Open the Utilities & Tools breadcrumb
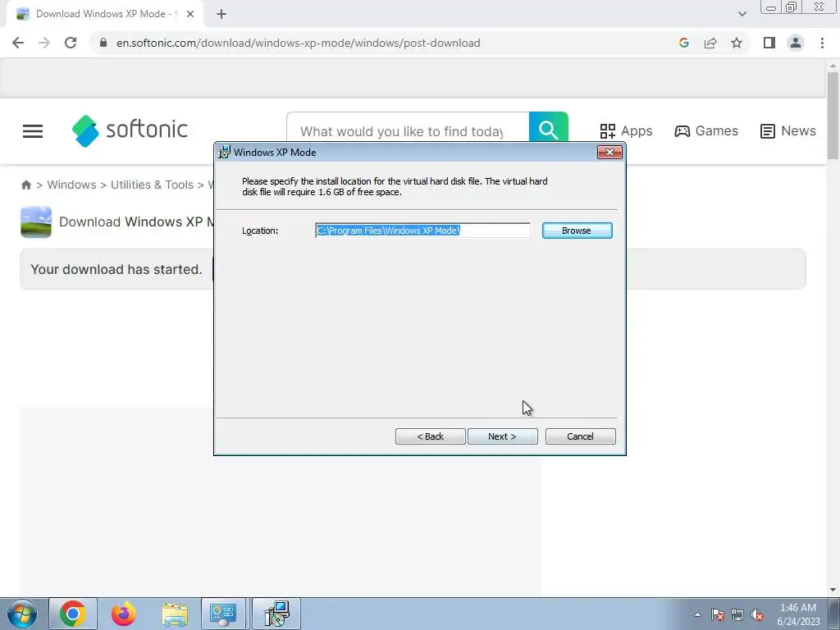Viewport: 840px width, 630px height. pos(152,185)
